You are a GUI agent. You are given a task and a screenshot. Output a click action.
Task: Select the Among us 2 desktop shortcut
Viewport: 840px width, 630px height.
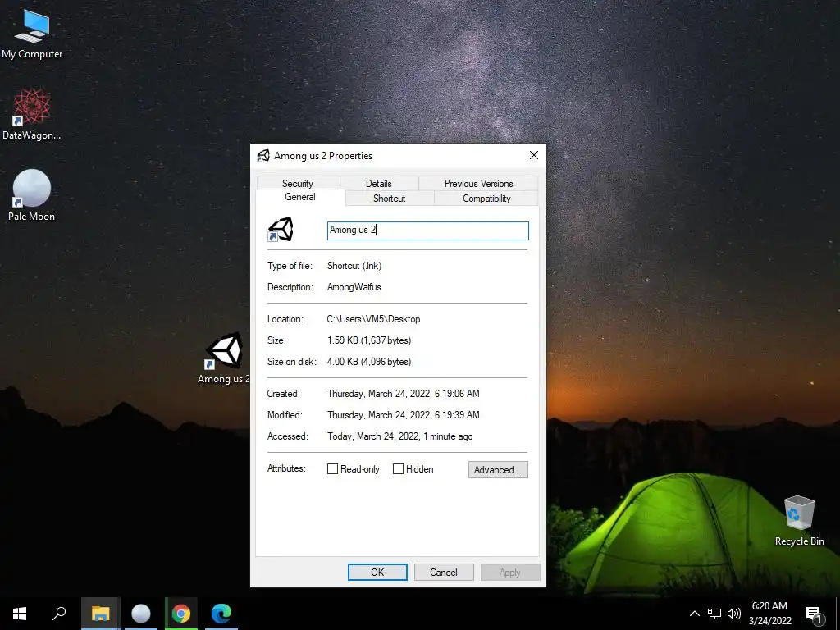coord(224,358)
